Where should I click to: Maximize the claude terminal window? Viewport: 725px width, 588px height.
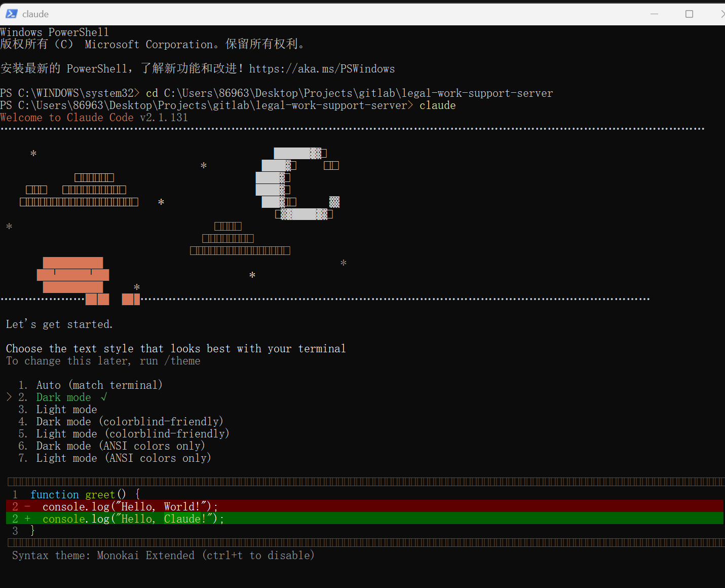coord(689,14)
